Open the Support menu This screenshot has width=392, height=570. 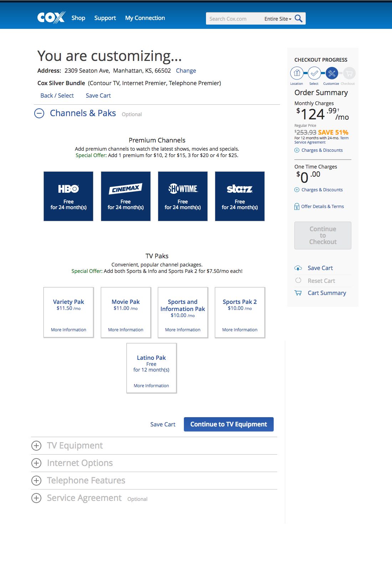coord(105,18)
